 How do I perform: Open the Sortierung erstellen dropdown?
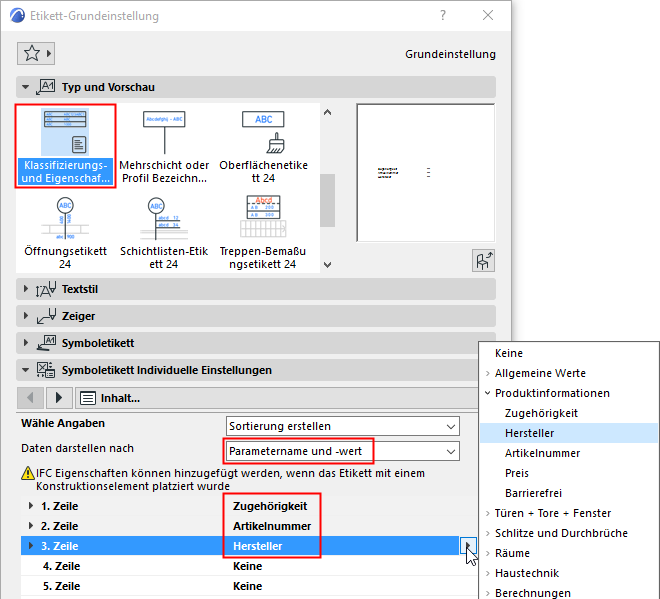click(x=343, y=426)
